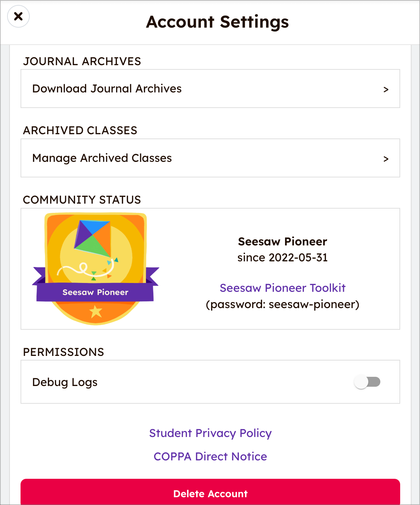Open the Seesaw Pioneer Toolkit link

click(x=282, y=288)
